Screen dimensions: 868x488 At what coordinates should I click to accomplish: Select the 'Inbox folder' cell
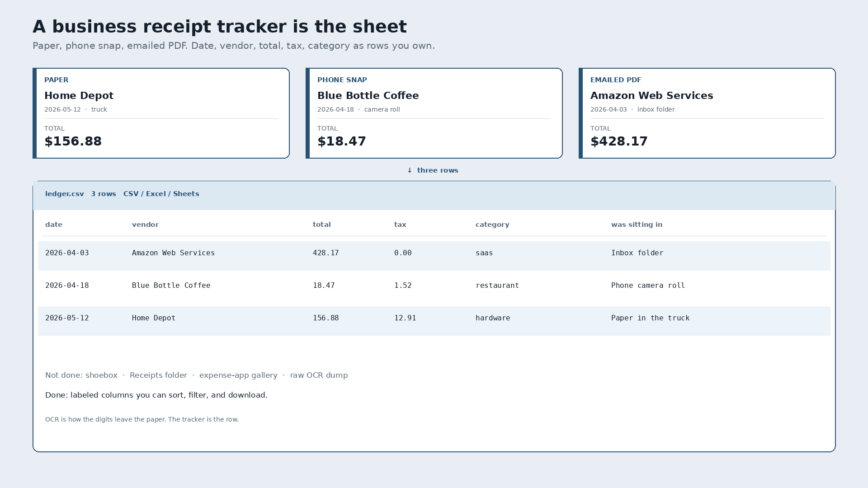coord(637,253)
